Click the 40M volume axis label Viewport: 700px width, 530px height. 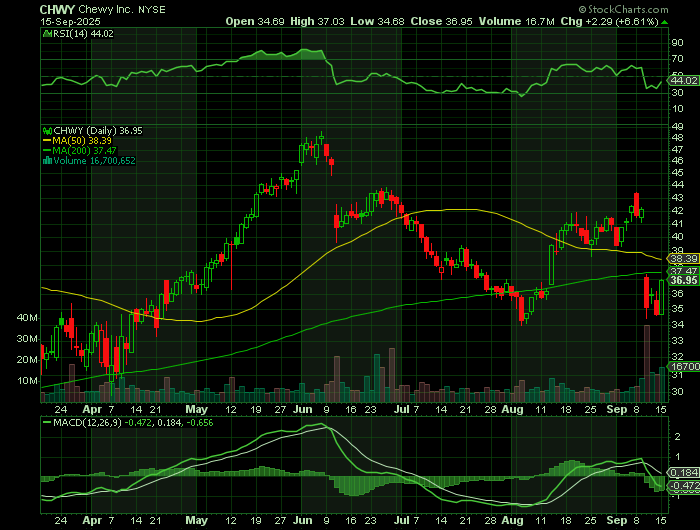27,318
